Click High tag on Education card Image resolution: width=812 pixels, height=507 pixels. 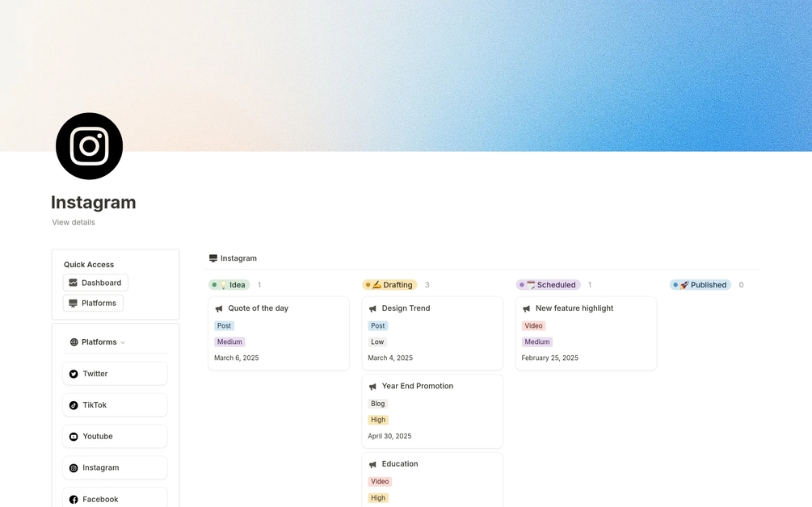click(378, 497)
